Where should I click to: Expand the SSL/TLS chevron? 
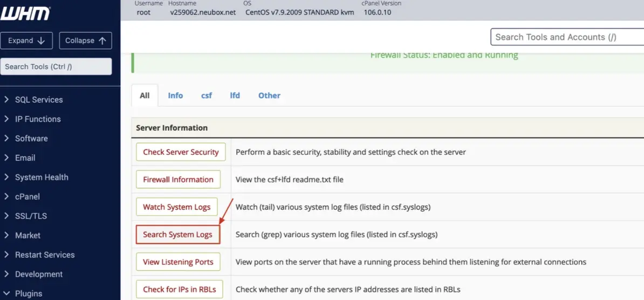coord(6,216)
